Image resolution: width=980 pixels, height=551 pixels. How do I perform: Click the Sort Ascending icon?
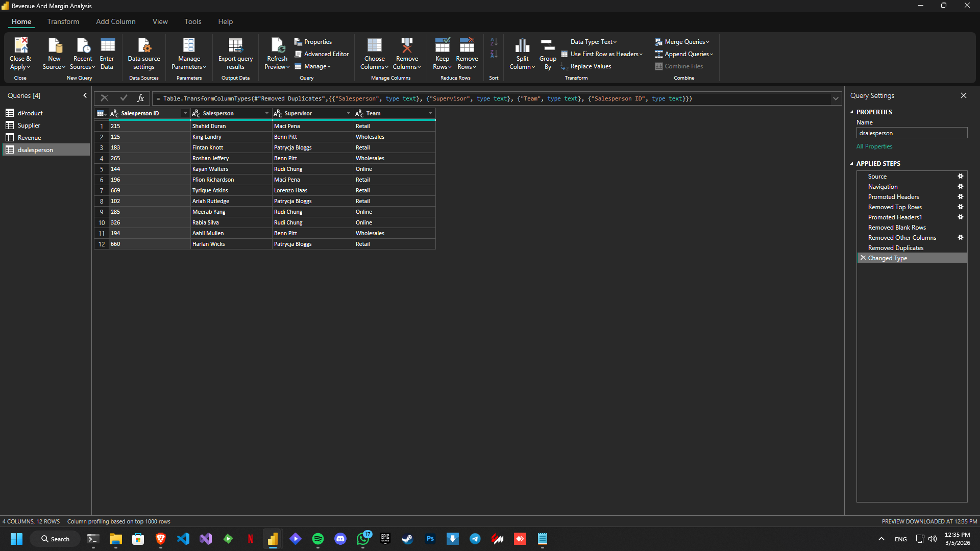[494, 42]
